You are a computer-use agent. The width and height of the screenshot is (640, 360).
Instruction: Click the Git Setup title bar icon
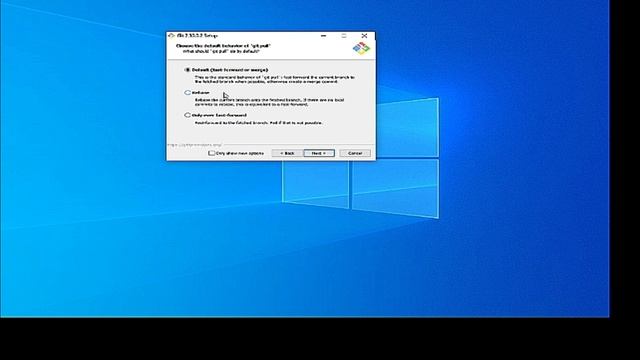pos(171,36)
